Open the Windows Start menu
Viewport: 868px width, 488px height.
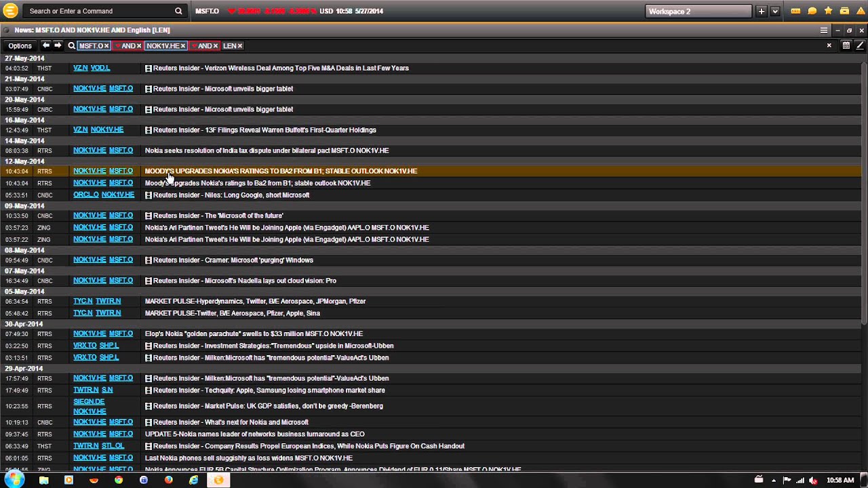click(x=14, y=480)
